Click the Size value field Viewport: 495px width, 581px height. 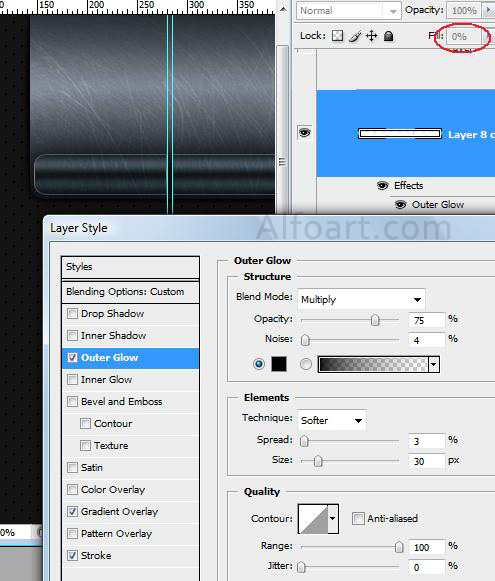click(x=426, y=461)
